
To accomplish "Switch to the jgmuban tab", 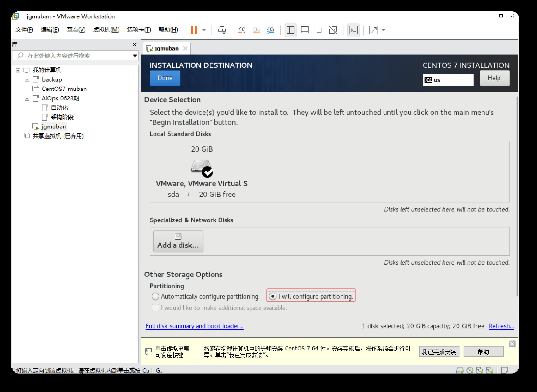I will click(167, 48).
